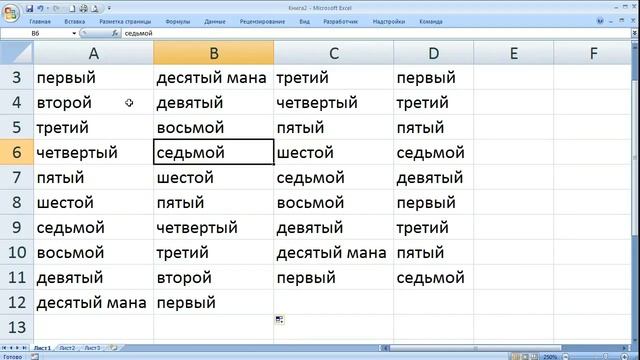Open the undo history dropdown arrow
The width and height of the screenshot is (640, 360).
point(48,8)
